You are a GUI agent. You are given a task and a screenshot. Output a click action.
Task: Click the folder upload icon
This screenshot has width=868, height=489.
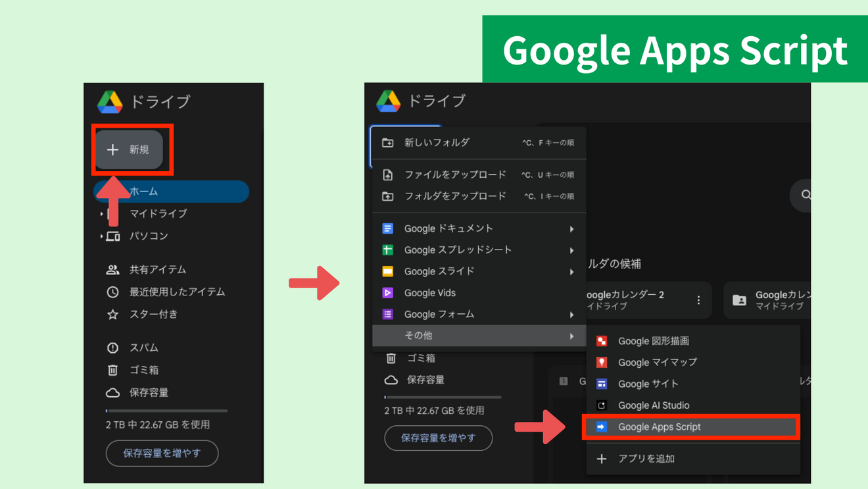point(388,196)
